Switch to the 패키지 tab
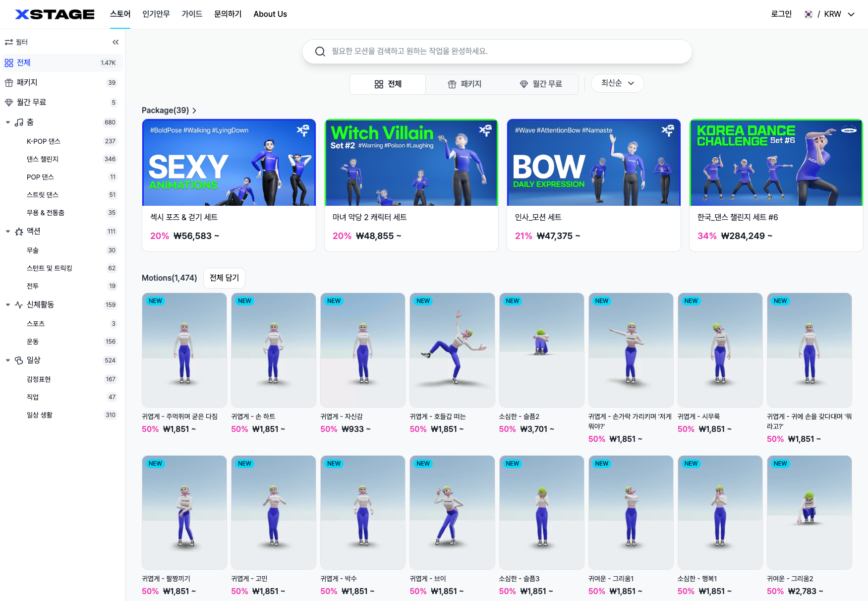This screenshot has height=601, width=868. point(464,84)
